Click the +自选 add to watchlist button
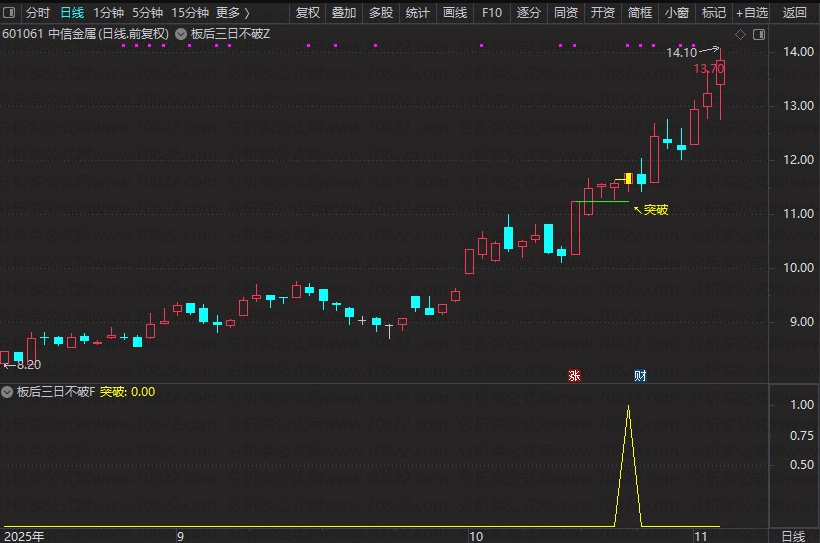The height and width of the screenshot is (543, 820). coord(751,13)
